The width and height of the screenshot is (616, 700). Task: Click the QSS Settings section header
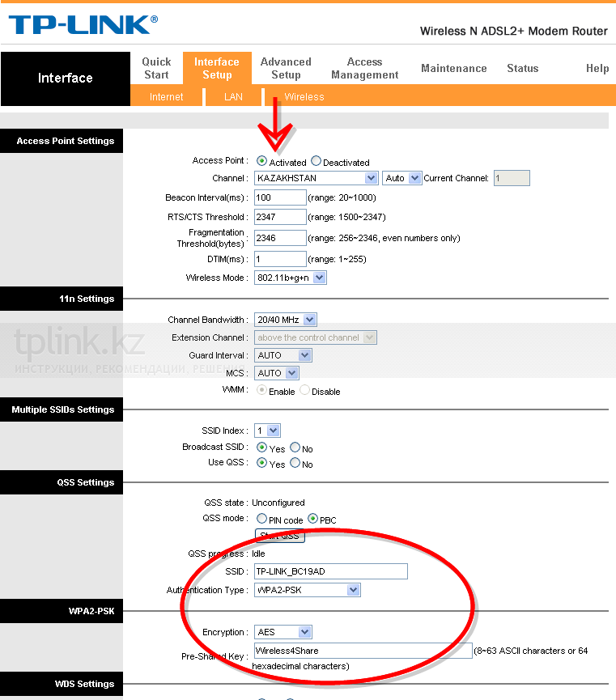[62, 482]
